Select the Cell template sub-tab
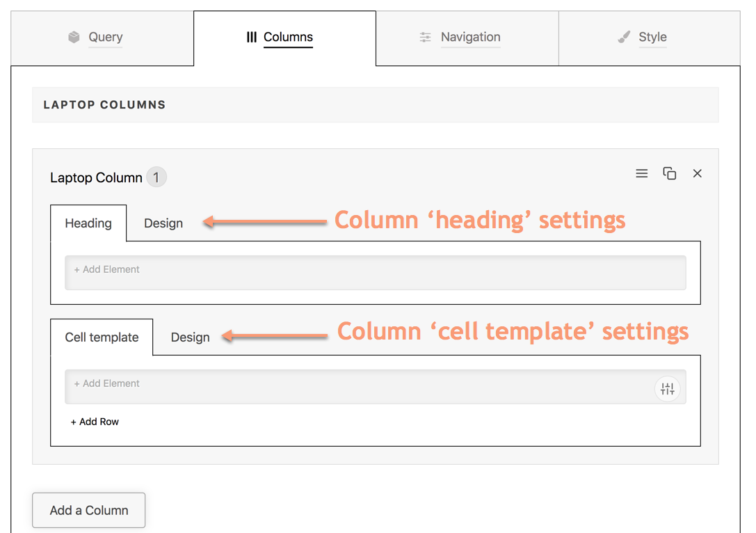 coord(102,337)
